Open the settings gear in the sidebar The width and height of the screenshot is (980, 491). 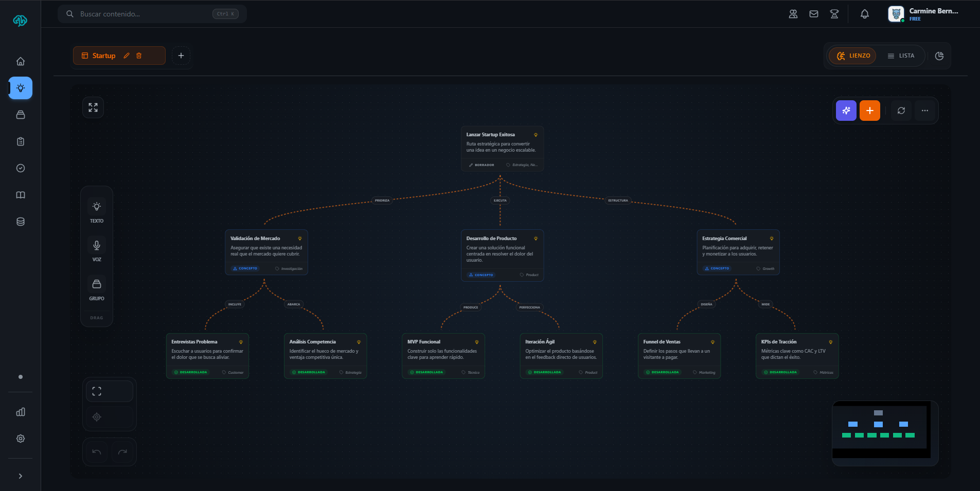(x=21, y=438)
